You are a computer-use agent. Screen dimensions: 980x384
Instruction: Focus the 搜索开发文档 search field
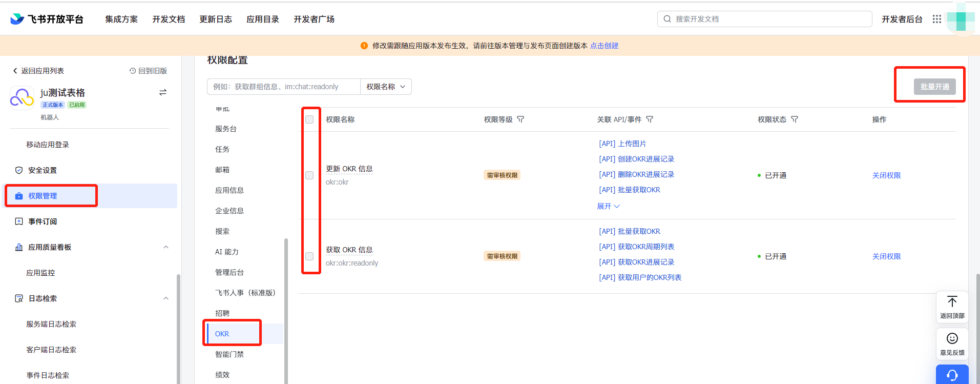(764, 19)
